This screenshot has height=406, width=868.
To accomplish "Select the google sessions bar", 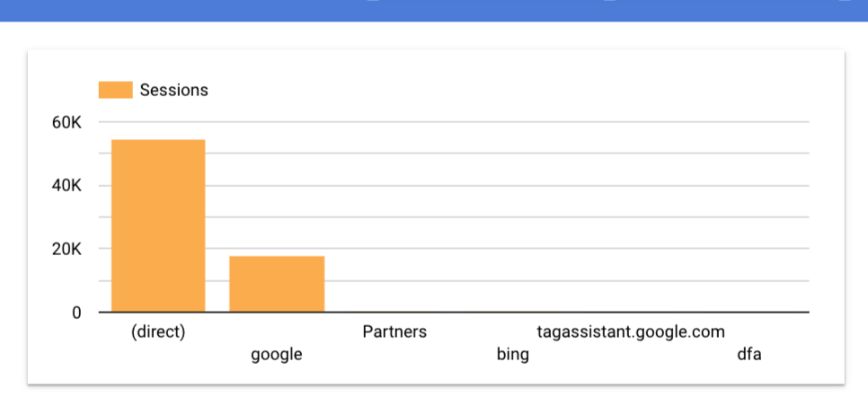I will pyautogui.click(x=277, y=284).
